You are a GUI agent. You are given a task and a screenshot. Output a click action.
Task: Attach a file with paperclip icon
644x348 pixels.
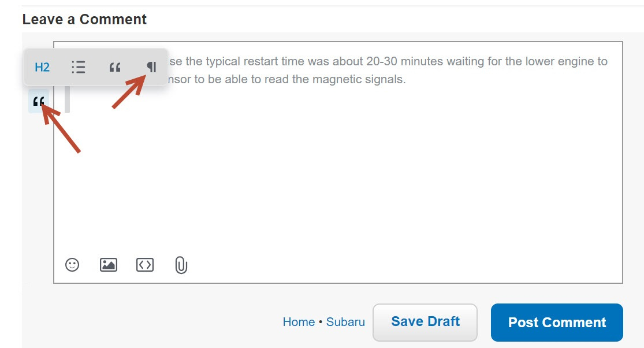(181, 265)
